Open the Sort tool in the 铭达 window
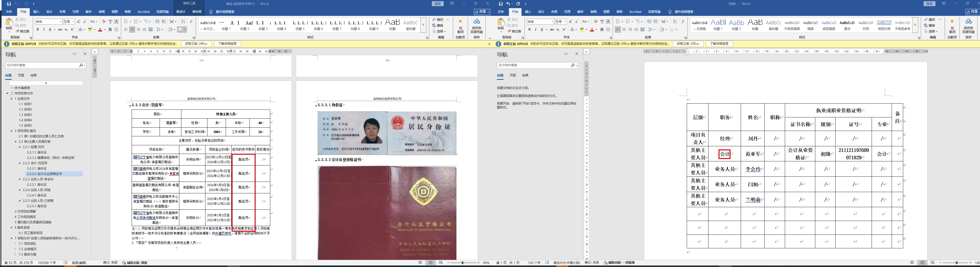 point(183,22)
